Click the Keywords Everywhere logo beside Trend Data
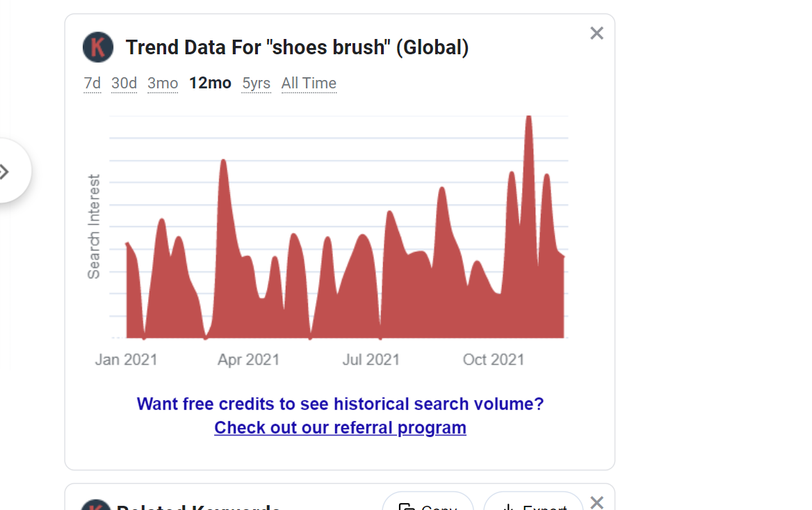 click(x=98, y=47)
